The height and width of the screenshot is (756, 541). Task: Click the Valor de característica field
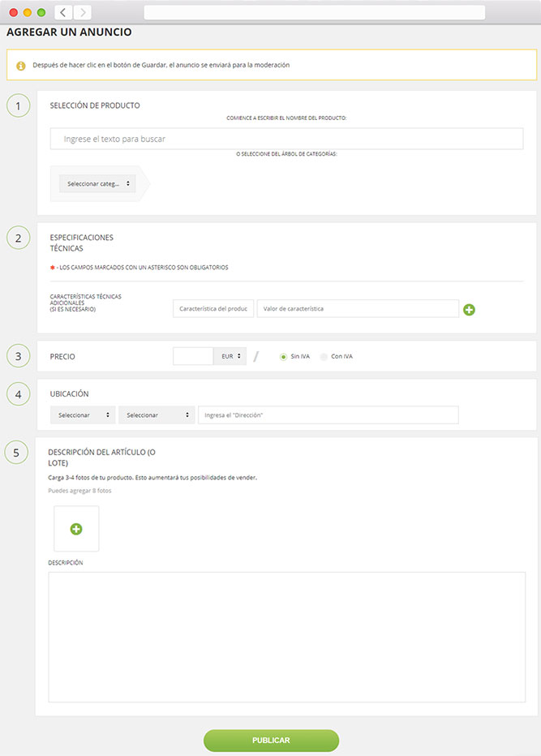click(x=357, y=309)
